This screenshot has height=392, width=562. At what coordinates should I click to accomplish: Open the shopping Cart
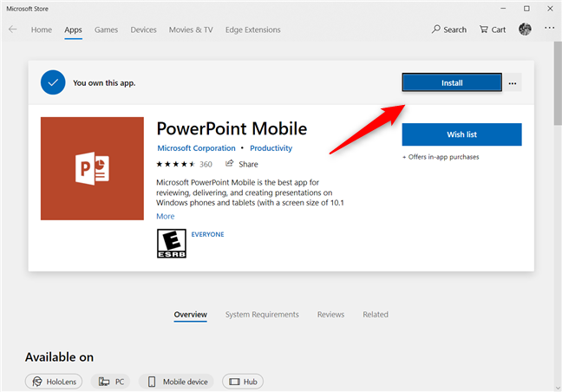click(493, 29)
